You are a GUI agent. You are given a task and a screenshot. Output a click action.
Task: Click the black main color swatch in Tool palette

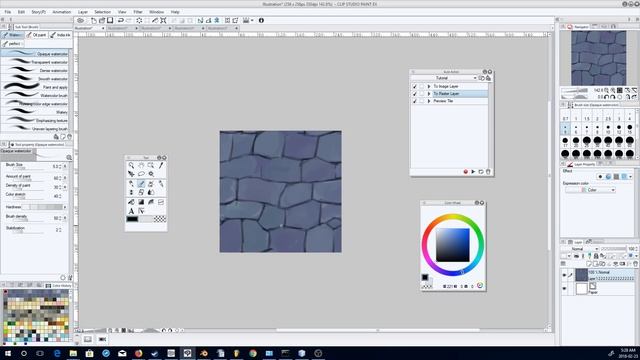click(x=132, y=219)
